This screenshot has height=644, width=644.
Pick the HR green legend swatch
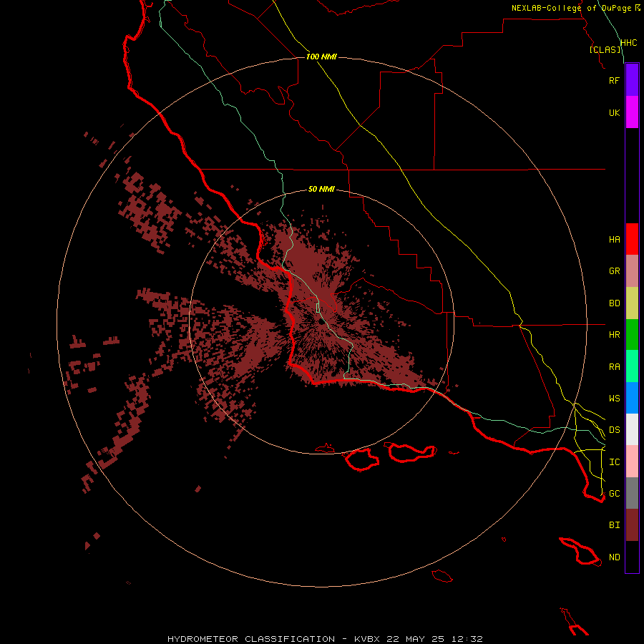[x=632, y=335]
